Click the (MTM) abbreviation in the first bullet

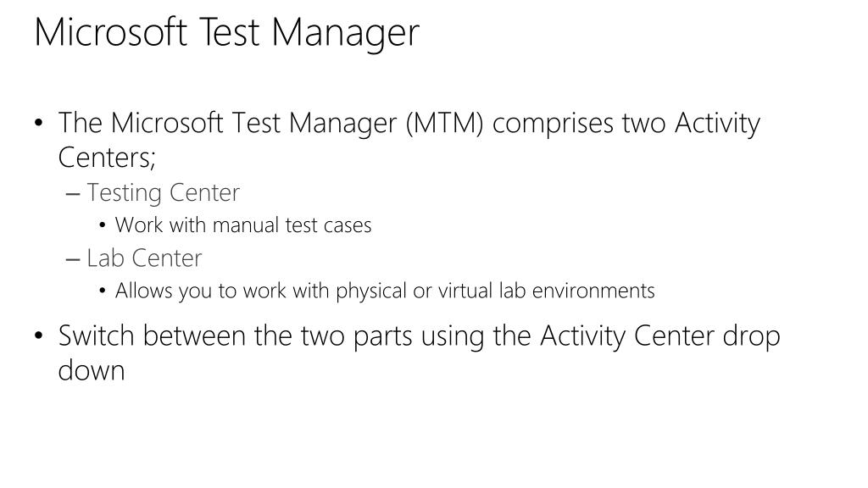445,124
